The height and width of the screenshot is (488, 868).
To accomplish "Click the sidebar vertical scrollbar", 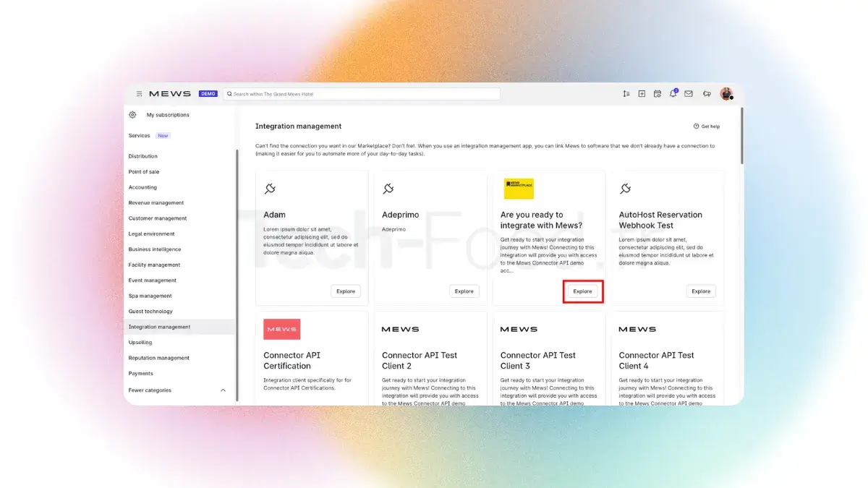I will (x=237, y=275).
